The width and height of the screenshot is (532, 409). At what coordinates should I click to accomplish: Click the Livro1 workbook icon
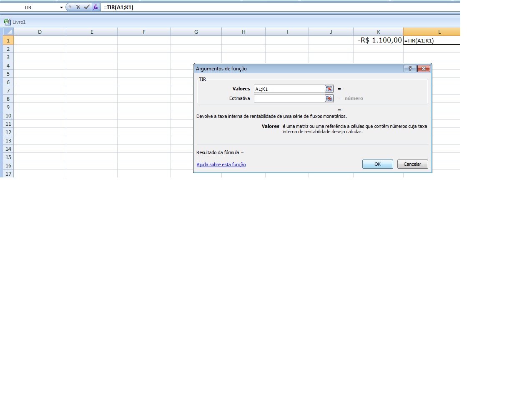[x=7, y=22]
